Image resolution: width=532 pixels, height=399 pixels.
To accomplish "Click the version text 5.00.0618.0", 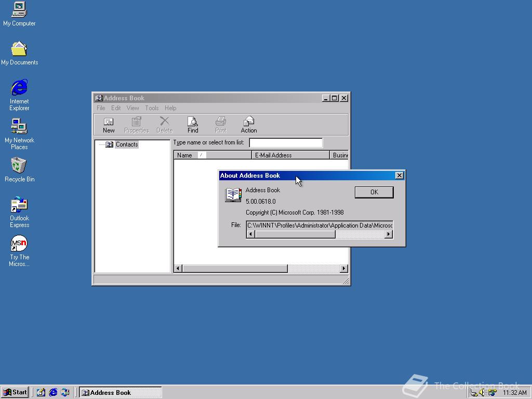I will (x=261, y=201).
